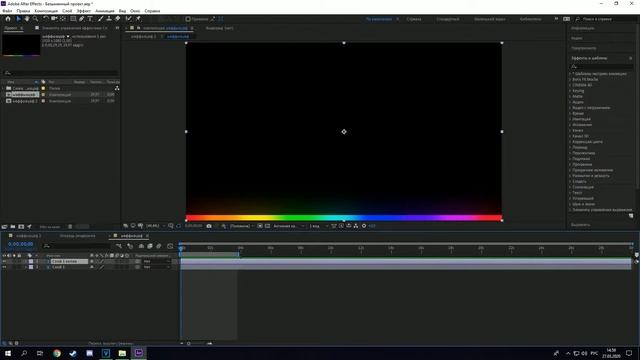Open the Файл menu
This screenshot has height=360, width=640.
(x=7, y=11)
